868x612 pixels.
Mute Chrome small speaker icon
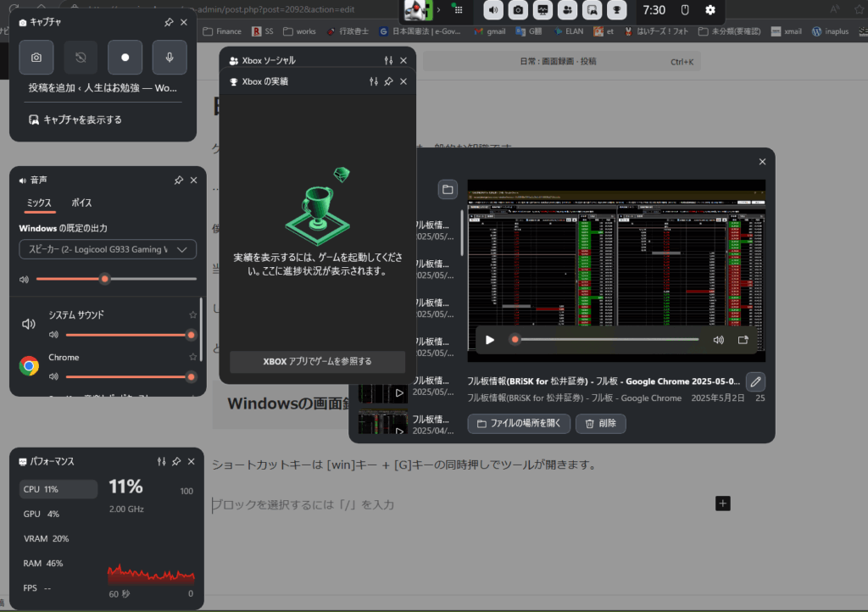click(x=53, y=377)
